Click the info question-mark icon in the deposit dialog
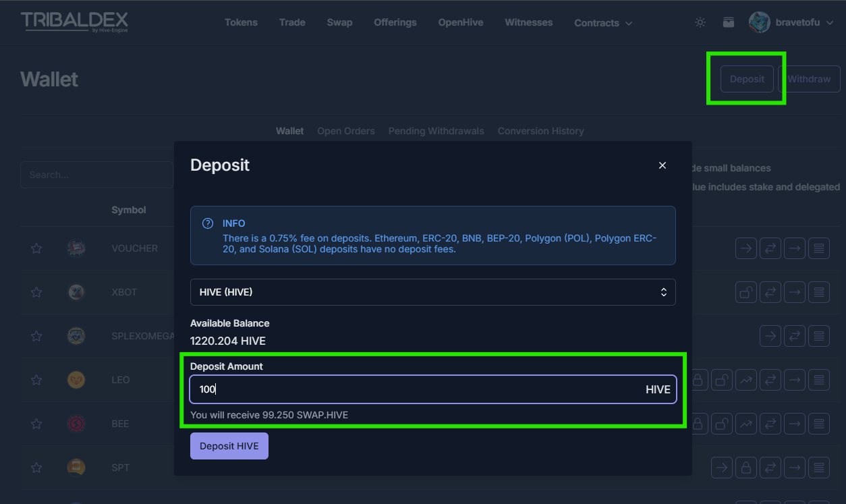The image size is (846, 504). pos(208,223)
